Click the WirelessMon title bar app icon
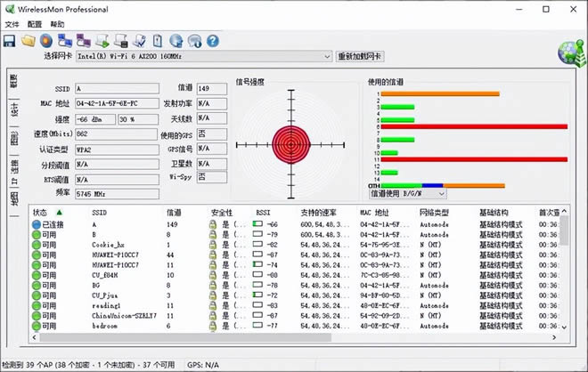 pyautogui.click(x=10, y=9)
